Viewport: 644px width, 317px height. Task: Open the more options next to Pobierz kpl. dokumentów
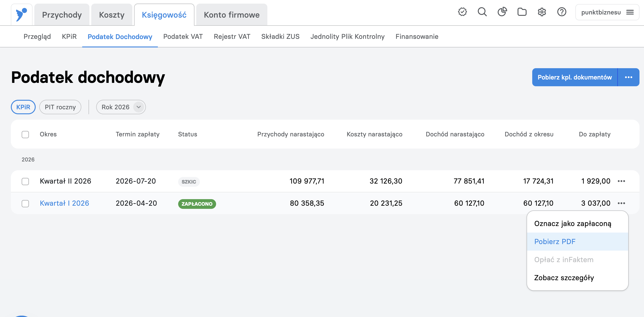click(x=628, y=77)
